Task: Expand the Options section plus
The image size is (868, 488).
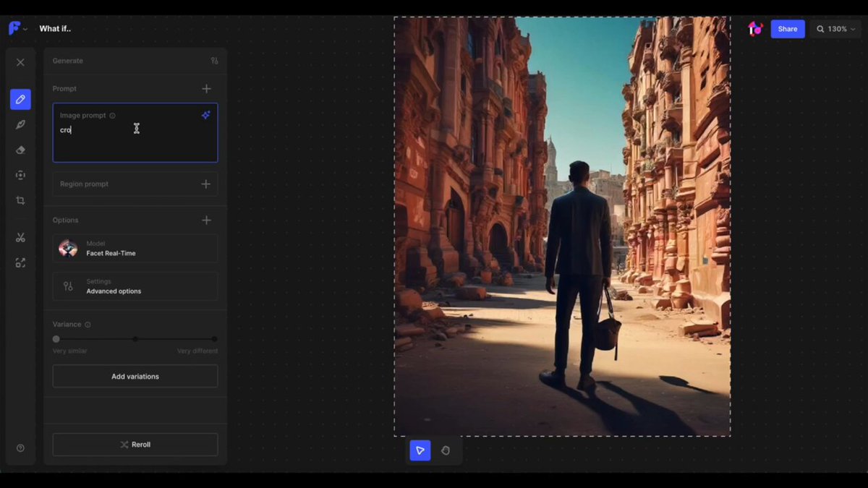Action: pyautogui.click(x=206, y=220)
